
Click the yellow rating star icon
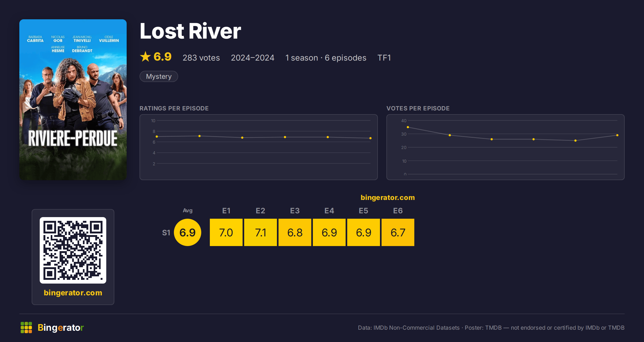(x=145, y=57)
